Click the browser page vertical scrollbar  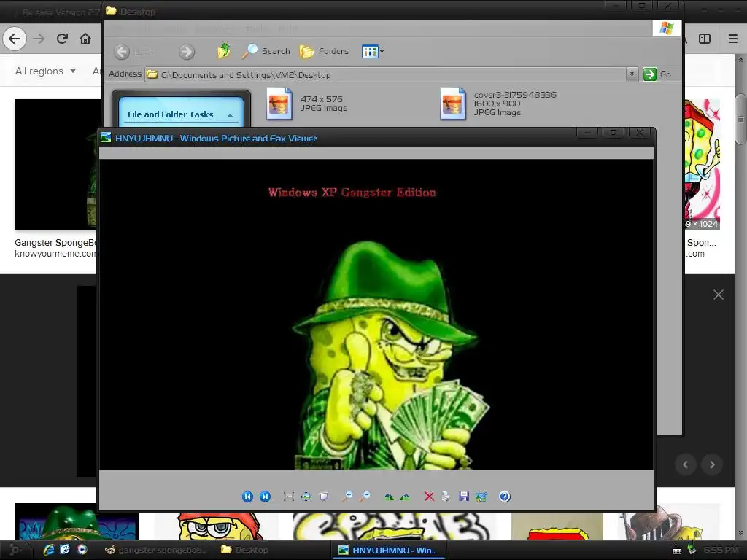740,119
